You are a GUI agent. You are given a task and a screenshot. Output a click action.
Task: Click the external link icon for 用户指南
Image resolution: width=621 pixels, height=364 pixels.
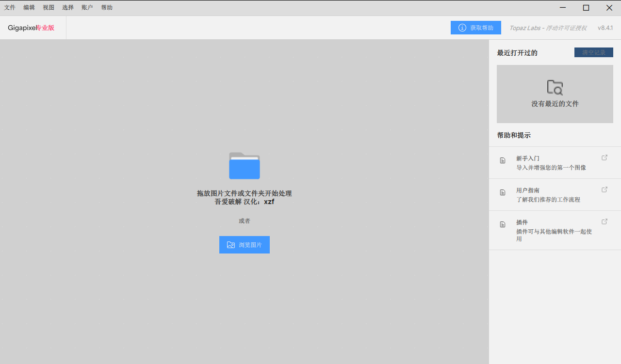coord(605,190)
